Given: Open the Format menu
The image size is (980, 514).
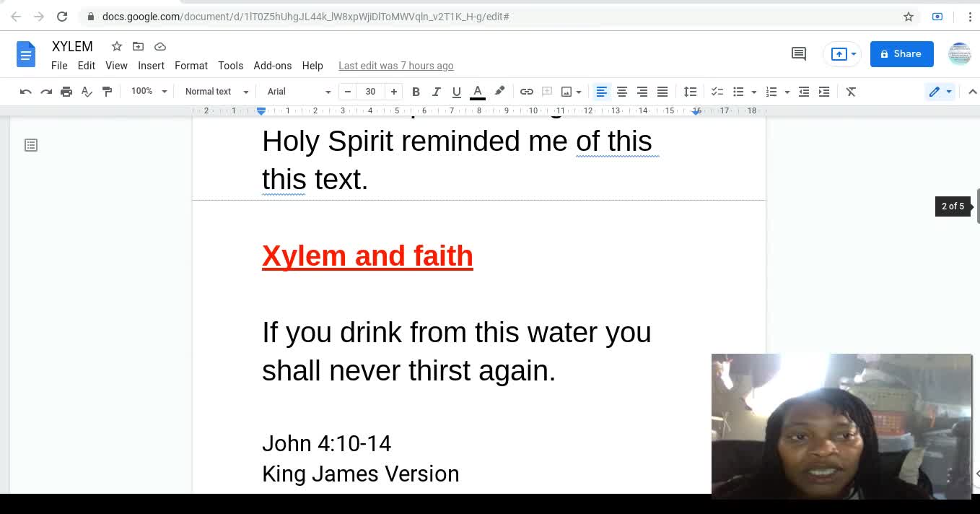Looking at the screenshot, I should point(191,66).
